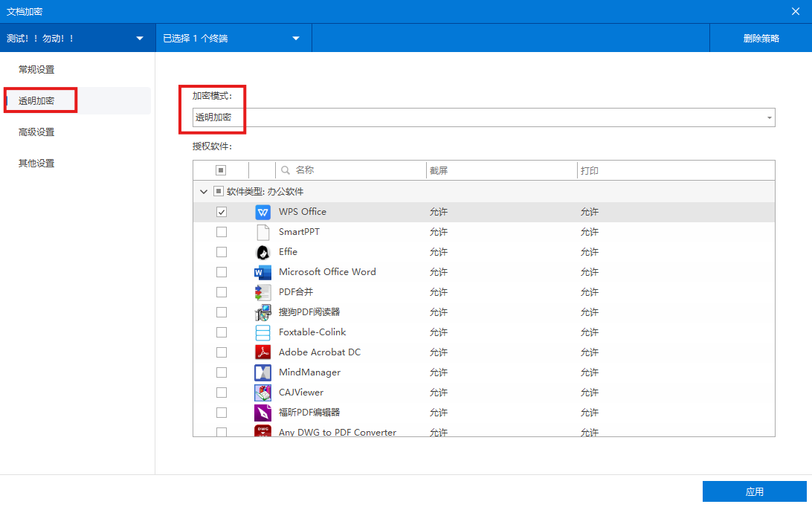812x507 pixels.
Task: Click the WPS Office app icon
Action: pyautogui.click(x=262, y=212)
